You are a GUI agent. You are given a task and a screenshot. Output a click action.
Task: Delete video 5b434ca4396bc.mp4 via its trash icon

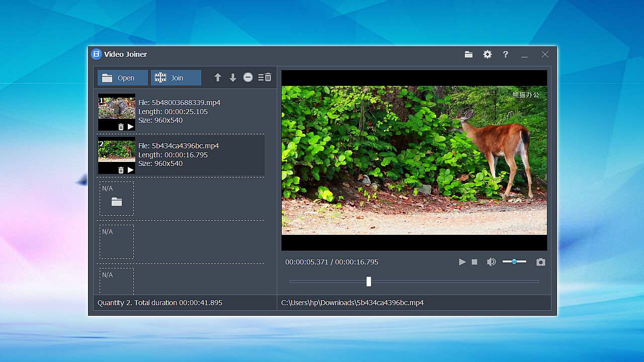(121, 170)
